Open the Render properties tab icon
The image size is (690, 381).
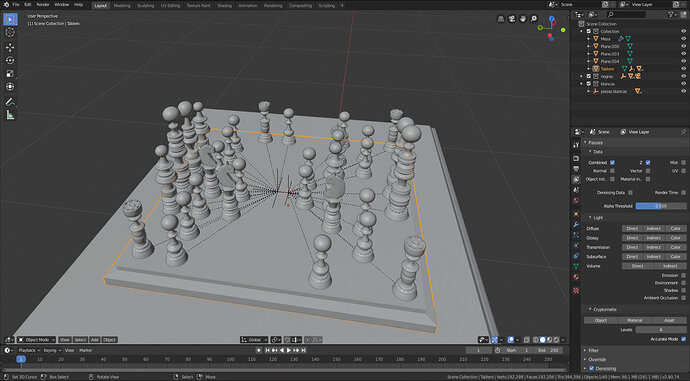point(576,158)
